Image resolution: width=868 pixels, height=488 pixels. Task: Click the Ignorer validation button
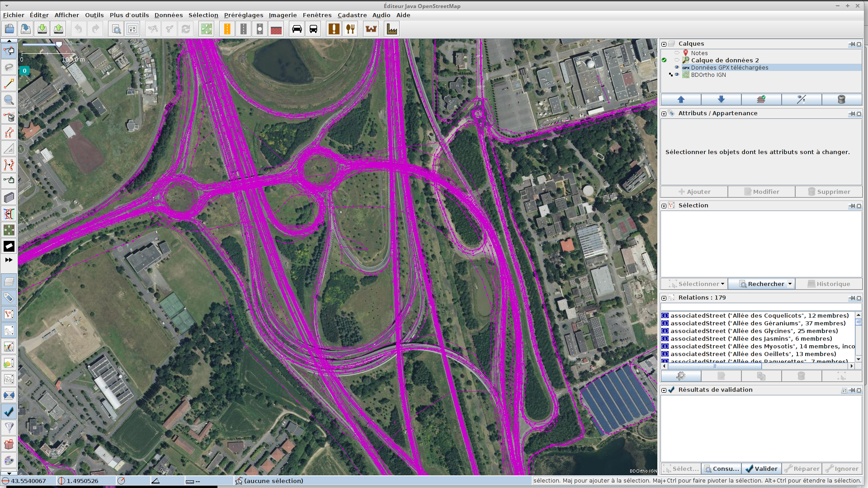(x=842, y=469)
